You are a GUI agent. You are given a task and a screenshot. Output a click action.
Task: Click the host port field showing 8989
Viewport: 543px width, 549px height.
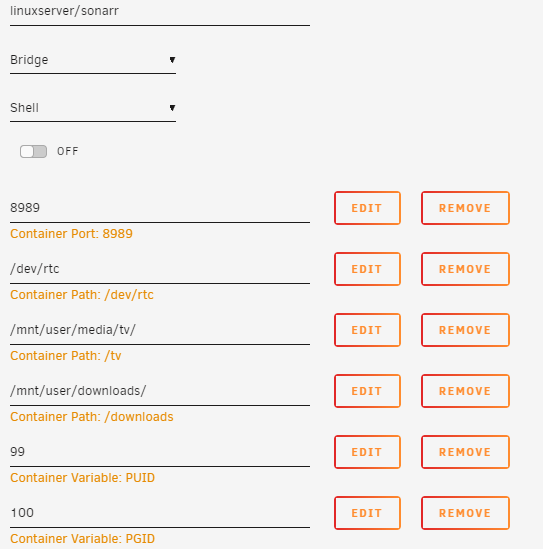(160, 208)
